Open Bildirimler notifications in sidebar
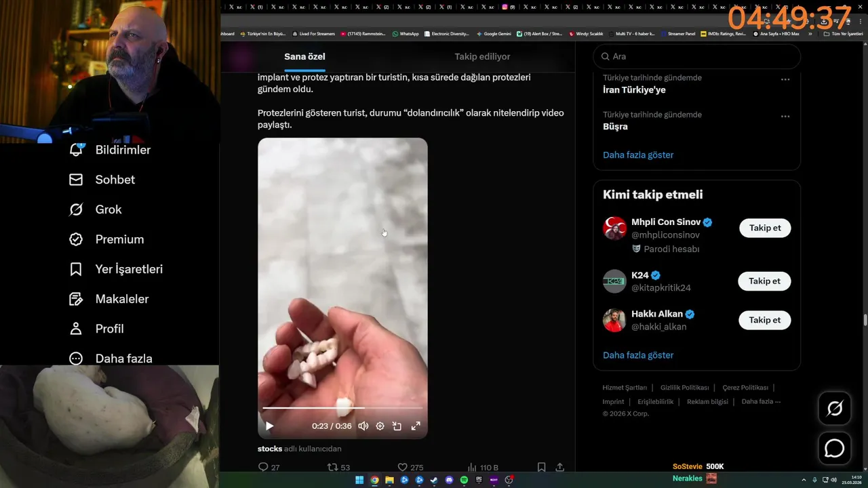868x488 pixels. [110, 150]
